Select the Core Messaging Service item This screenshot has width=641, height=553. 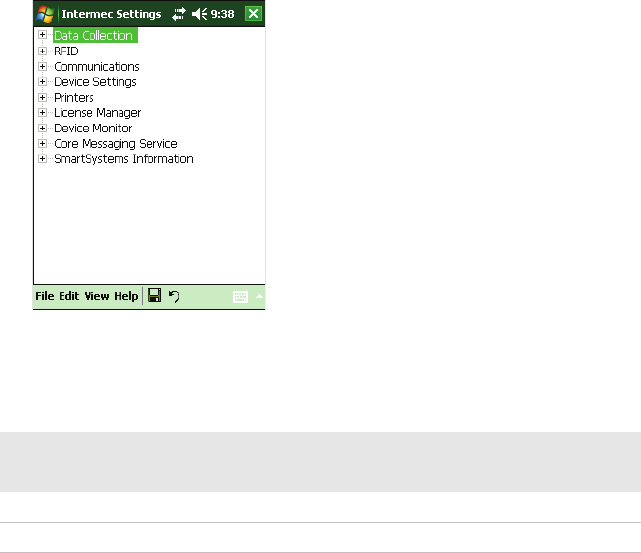(116, 144)
